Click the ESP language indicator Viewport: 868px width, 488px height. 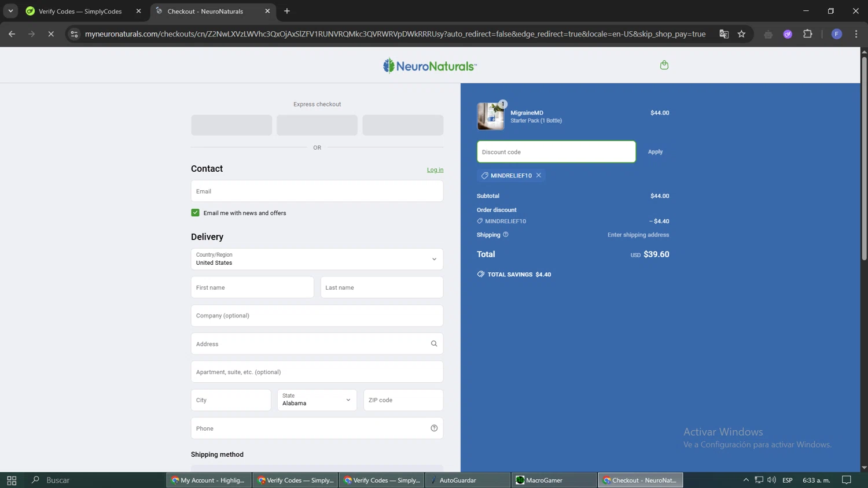point(788,480)
